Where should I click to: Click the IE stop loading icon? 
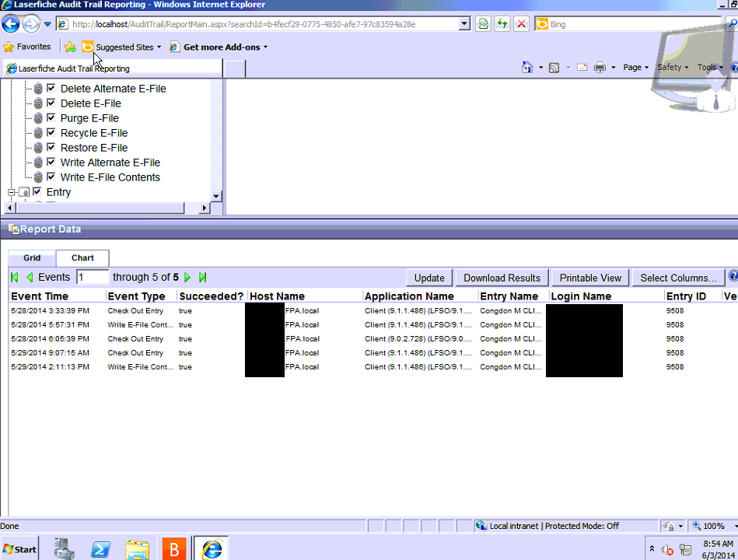click(x=522, y=24)
